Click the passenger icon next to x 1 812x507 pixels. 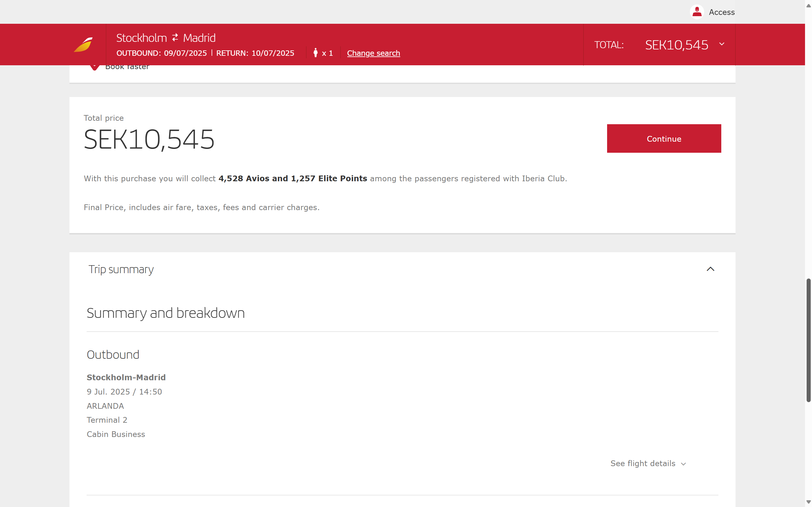(315, 53)
